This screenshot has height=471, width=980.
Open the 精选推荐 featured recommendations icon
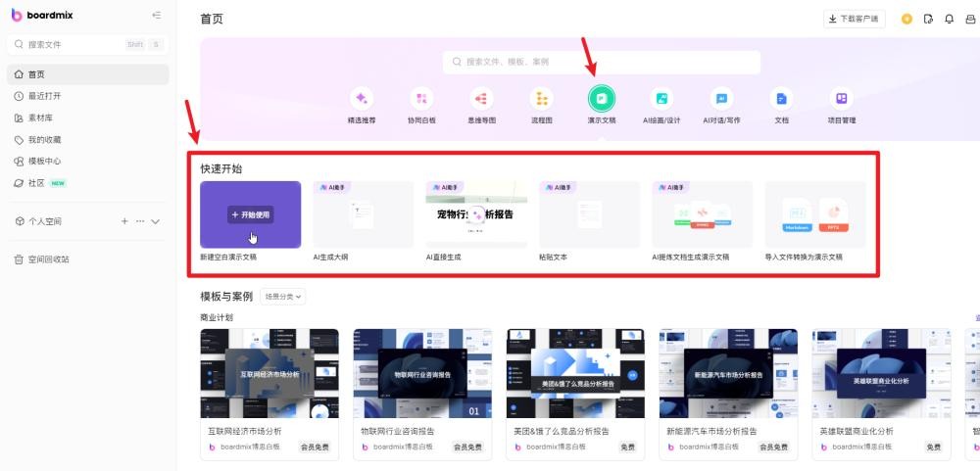click(x=362, y=99)
